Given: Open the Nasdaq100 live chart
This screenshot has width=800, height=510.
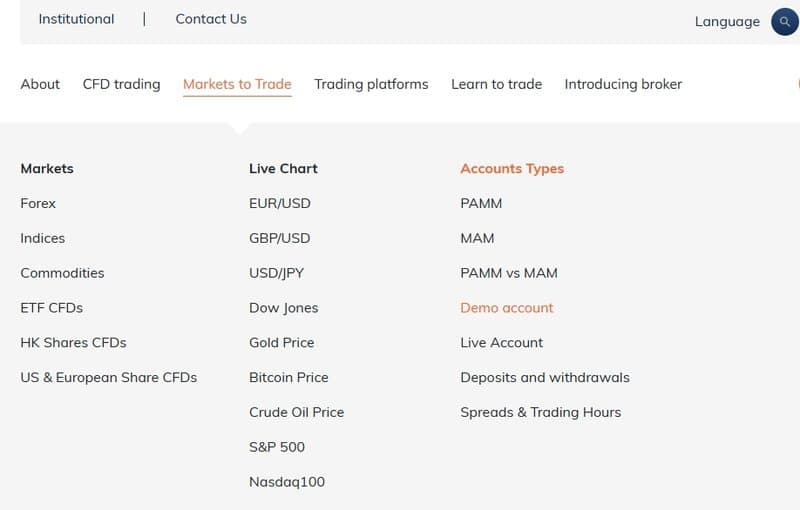Looking at the screenshot, I should [x=287, y=482].
